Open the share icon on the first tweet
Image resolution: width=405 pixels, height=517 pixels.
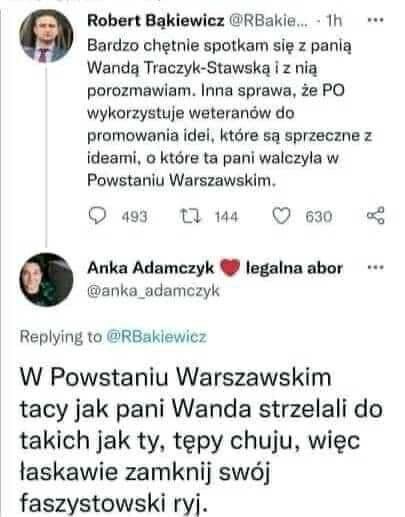(376, 215)
